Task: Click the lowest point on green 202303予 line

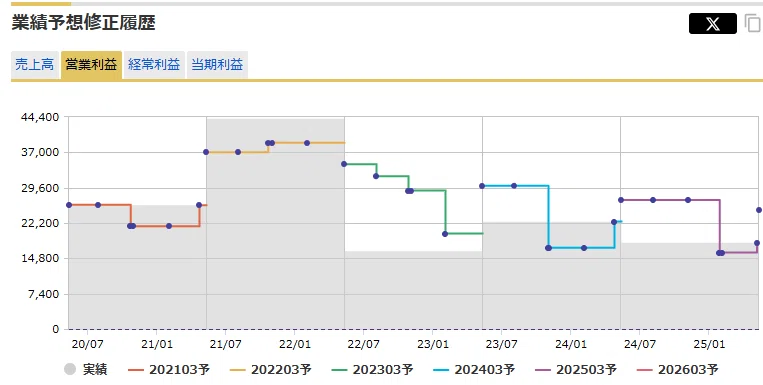Action: pos(445,234)
